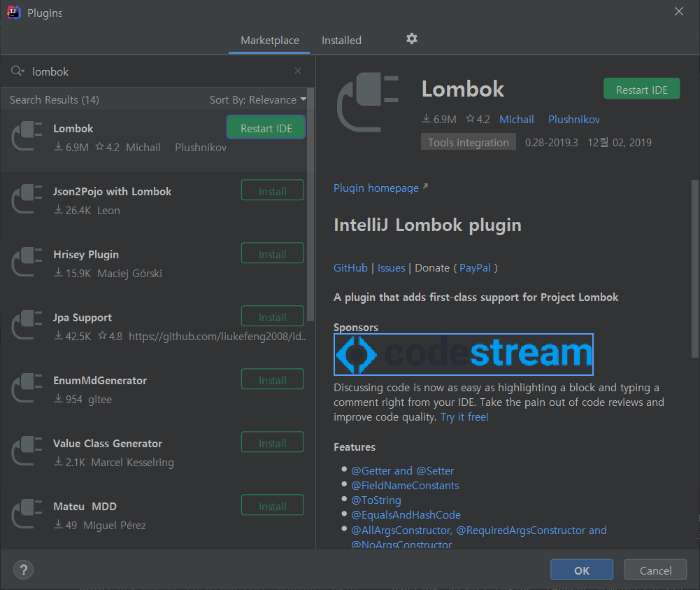Install EnumMdGenerator
Image resolution: width=700 pixels, height=590 pixels.
click(x=272, y=380)
